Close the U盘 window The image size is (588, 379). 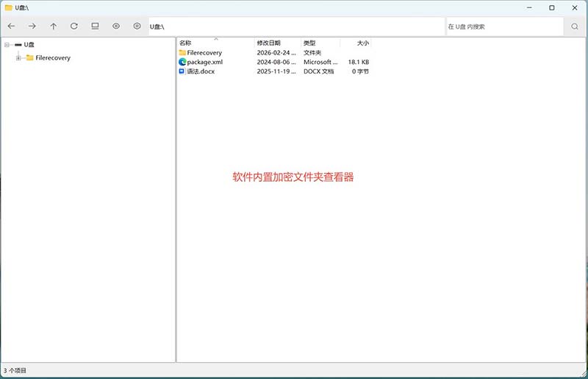(575, 7)
